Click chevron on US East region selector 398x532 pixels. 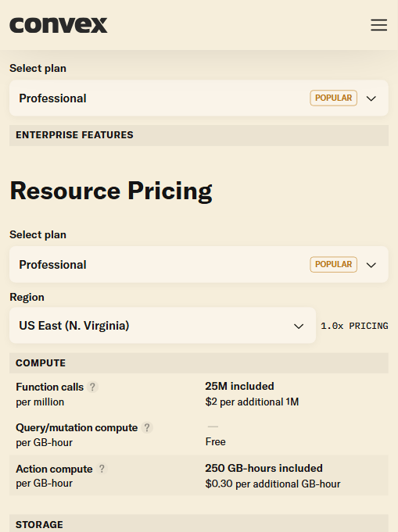click(299, 326)
